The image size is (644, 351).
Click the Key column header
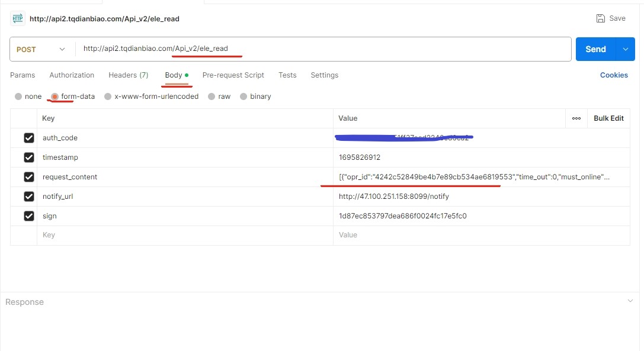(x=48, y=118)
